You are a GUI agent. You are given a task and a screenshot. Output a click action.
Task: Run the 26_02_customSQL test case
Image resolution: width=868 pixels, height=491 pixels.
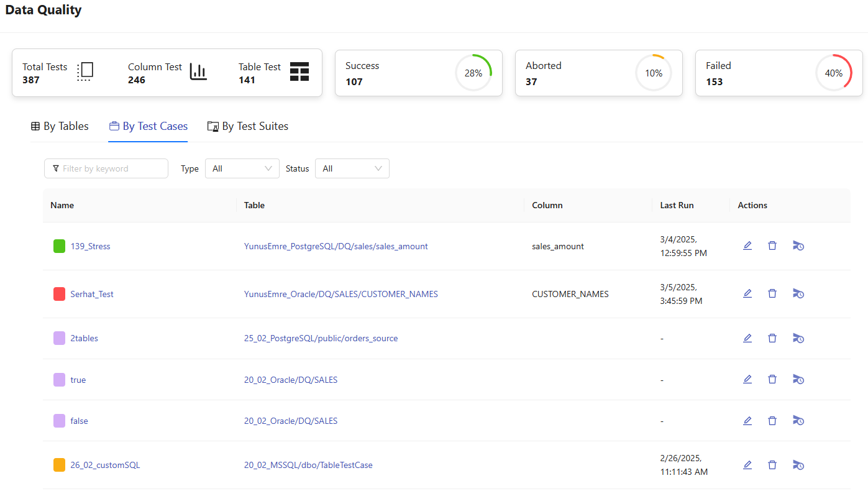point(798,465)
